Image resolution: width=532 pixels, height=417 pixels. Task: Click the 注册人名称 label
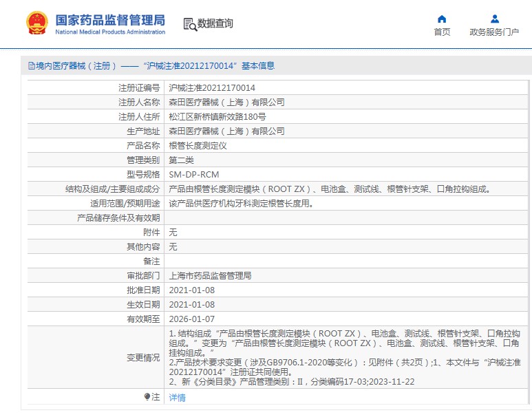coord(139,102)
